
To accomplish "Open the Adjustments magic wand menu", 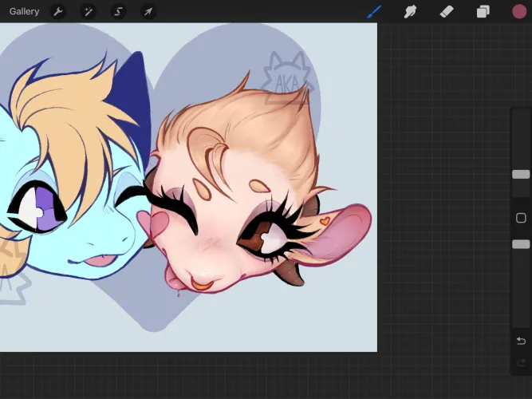I will tap(89, 11).
